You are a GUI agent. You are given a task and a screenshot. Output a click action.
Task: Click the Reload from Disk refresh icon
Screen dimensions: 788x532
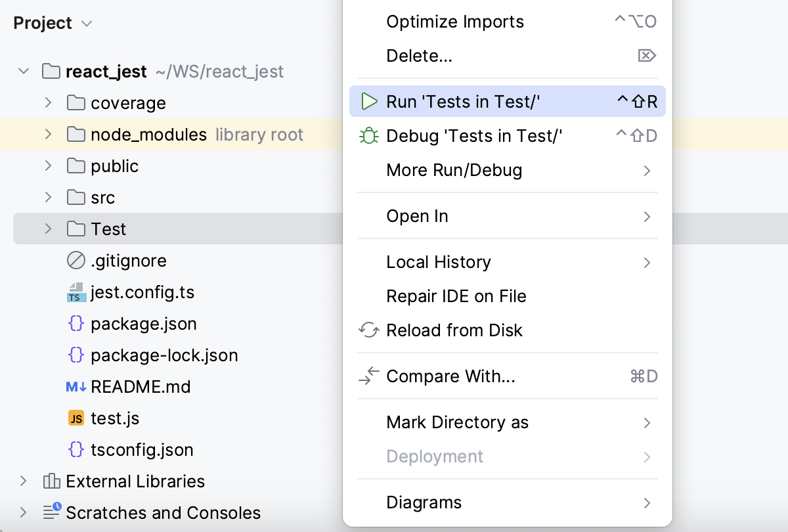370,330
